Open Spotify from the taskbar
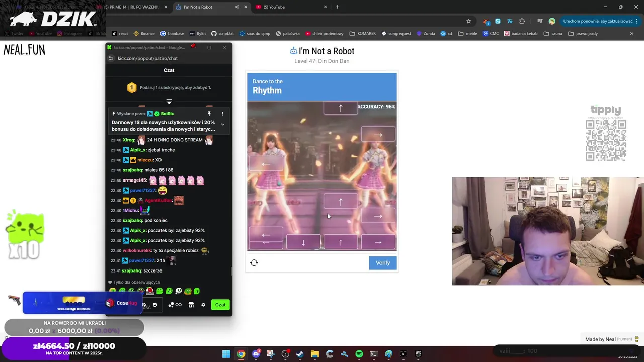Image resolution: width=644 pixels, height=362 pixels. click(x=359, y=354)
